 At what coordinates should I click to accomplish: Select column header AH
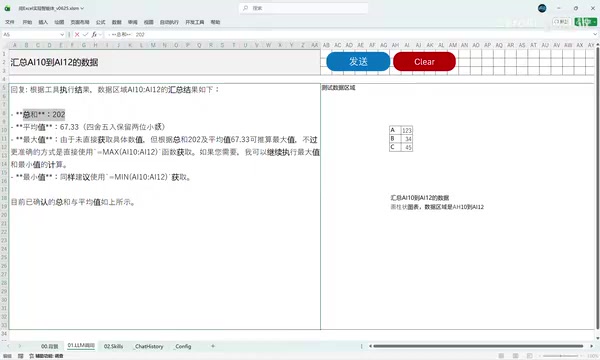tap(395, 45)
